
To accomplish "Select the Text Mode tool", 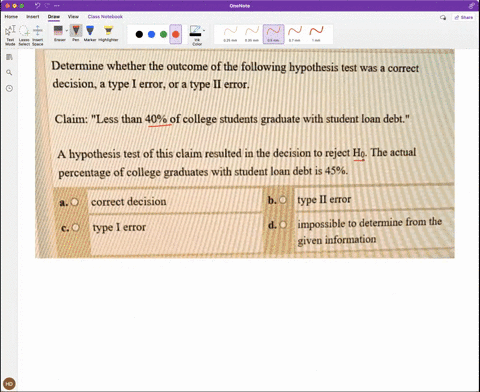I will (10, 35).
